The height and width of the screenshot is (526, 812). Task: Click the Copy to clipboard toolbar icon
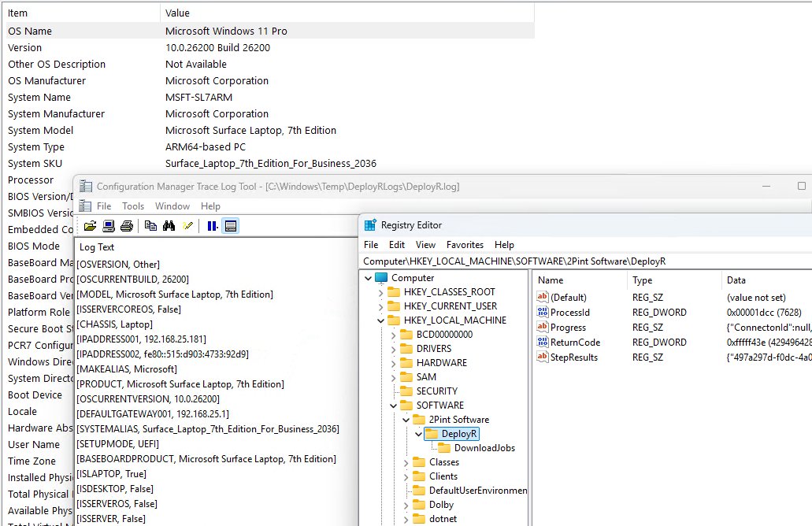150,226
